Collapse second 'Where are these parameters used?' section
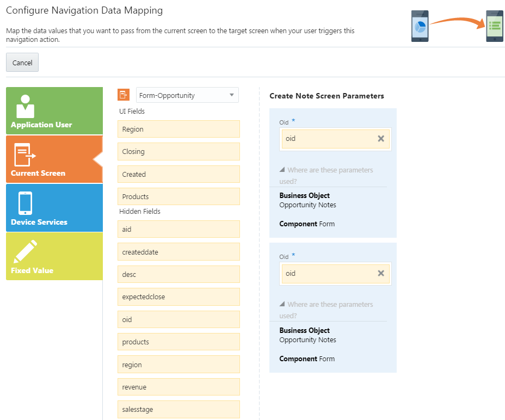505x420 pixels. (x=282, y=305)
